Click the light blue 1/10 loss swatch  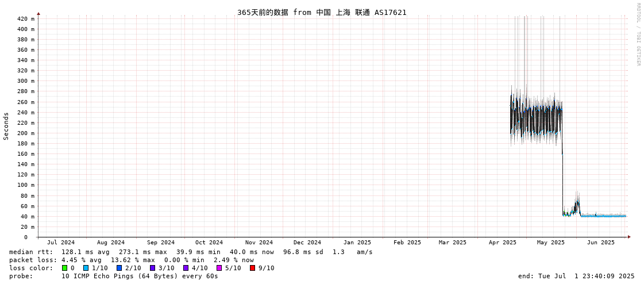86,268
